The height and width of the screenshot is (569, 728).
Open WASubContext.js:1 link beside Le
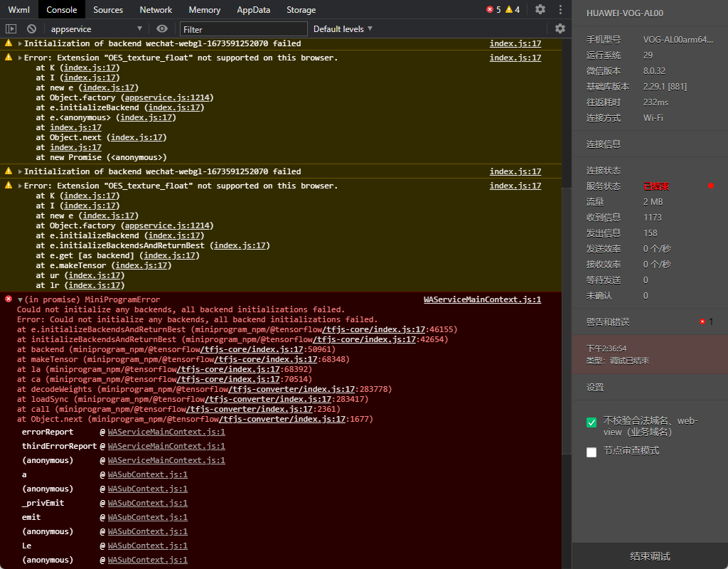pyautogui.click(x=148, y=546)
